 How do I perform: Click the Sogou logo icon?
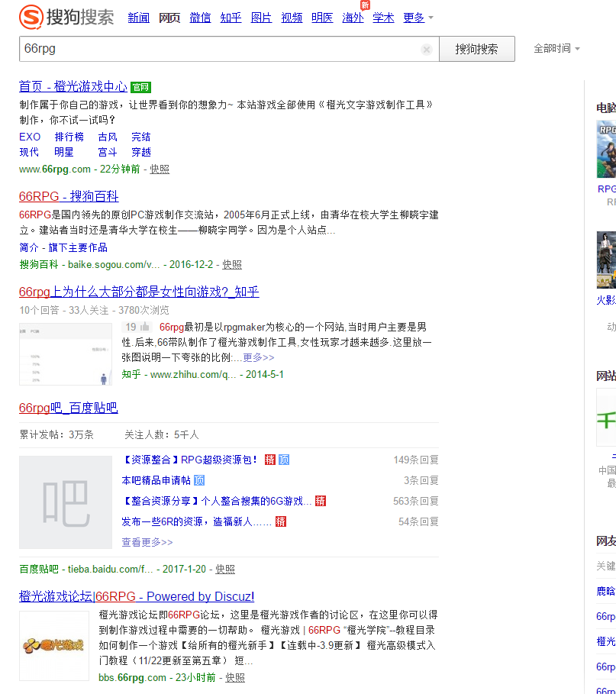[x=31, y=18]
